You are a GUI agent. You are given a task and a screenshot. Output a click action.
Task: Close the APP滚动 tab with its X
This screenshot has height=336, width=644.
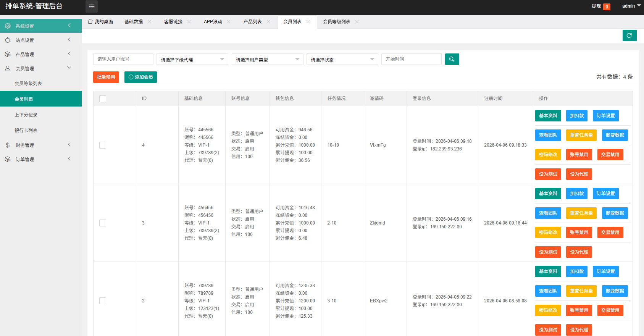click(229, 22)
